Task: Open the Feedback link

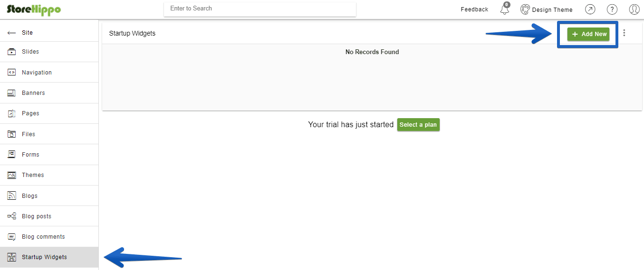Action: (474, 9)
